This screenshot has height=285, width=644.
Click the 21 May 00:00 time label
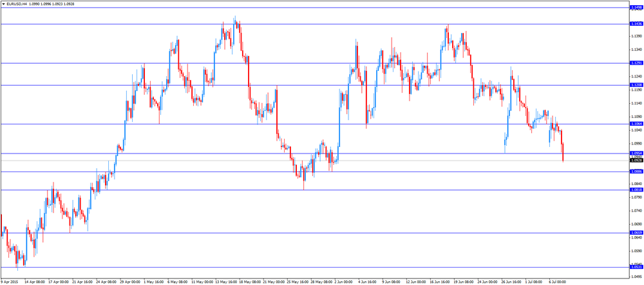(x=272, y=282)
